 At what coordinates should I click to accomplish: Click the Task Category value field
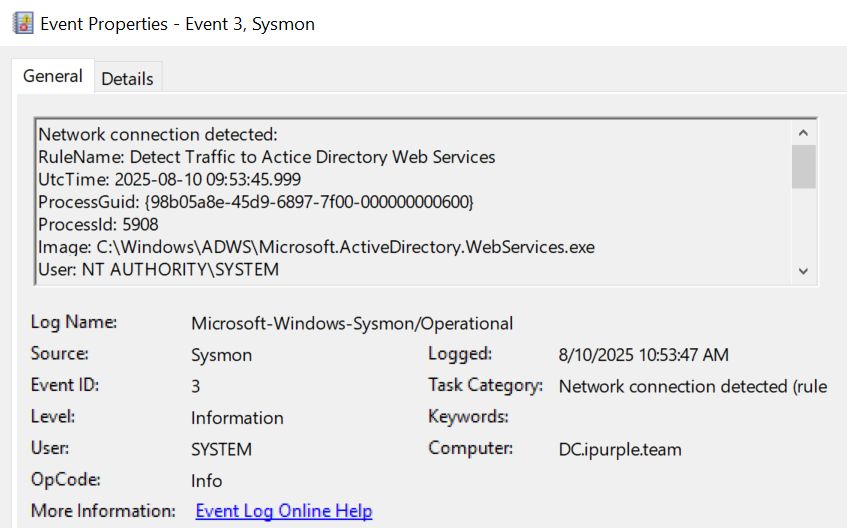tap(692, 386)
